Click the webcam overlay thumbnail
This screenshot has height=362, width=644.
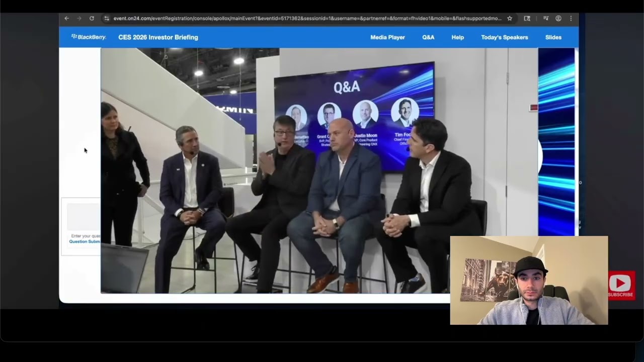[x=529, y=280]
